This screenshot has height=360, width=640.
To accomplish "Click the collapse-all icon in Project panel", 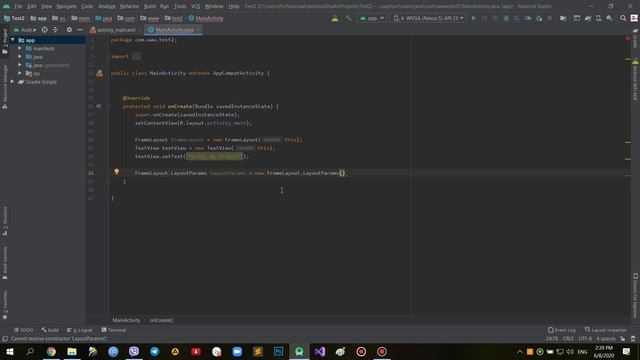I will (55, 30).
